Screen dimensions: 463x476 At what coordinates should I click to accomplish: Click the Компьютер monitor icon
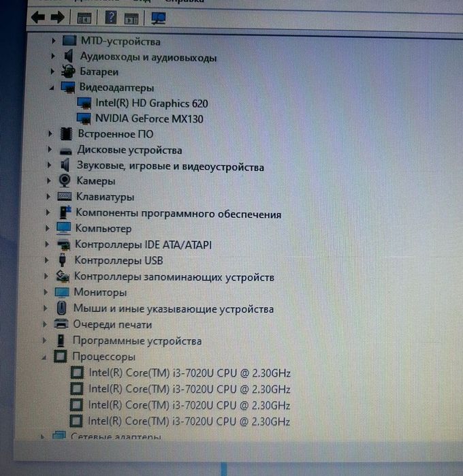pyautogui.click(x=64, y=228)
